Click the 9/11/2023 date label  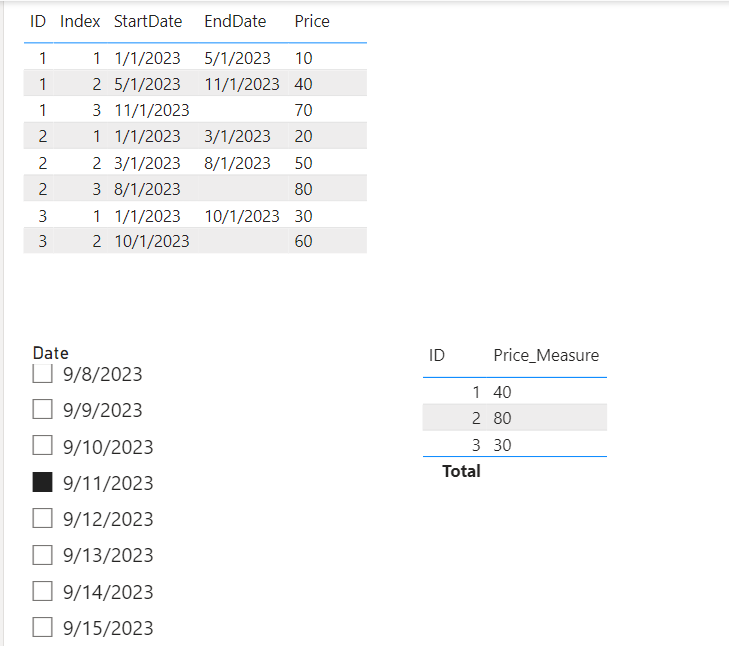click(x=108, y=483)
